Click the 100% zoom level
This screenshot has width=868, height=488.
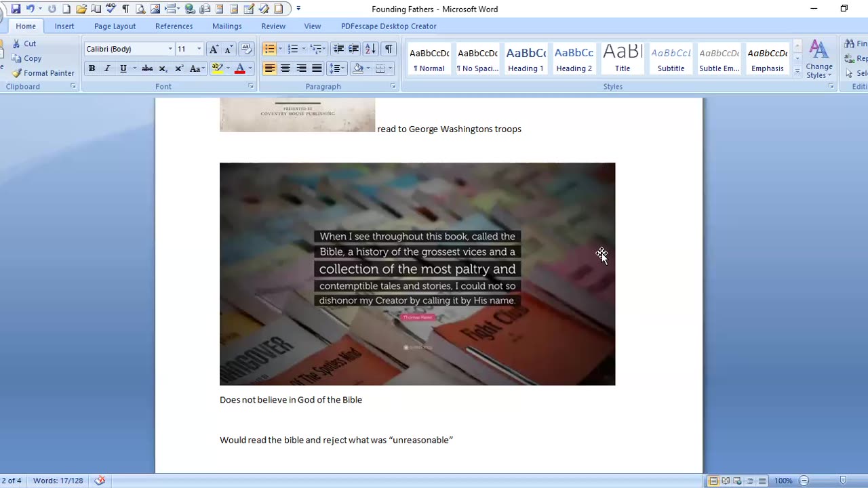click(x=783, y=481)
